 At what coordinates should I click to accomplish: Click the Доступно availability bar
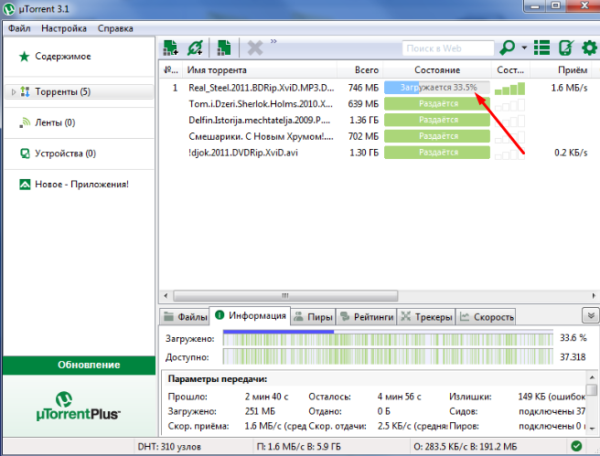(388, 357)
